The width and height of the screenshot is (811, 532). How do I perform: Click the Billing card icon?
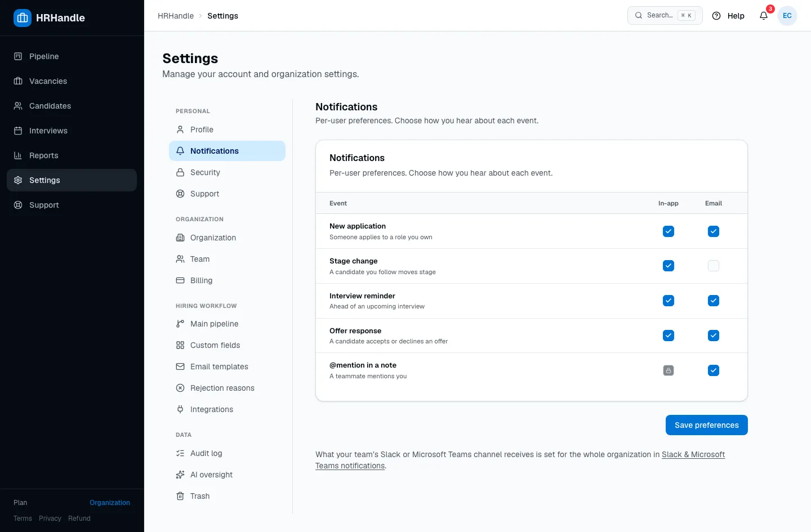(x=180, y=280)
